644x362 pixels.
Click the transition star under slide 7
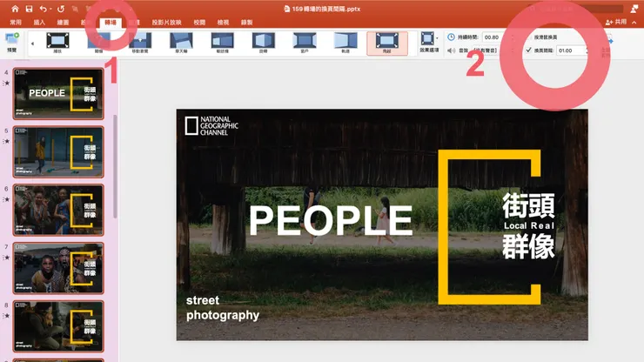[6, 258]
